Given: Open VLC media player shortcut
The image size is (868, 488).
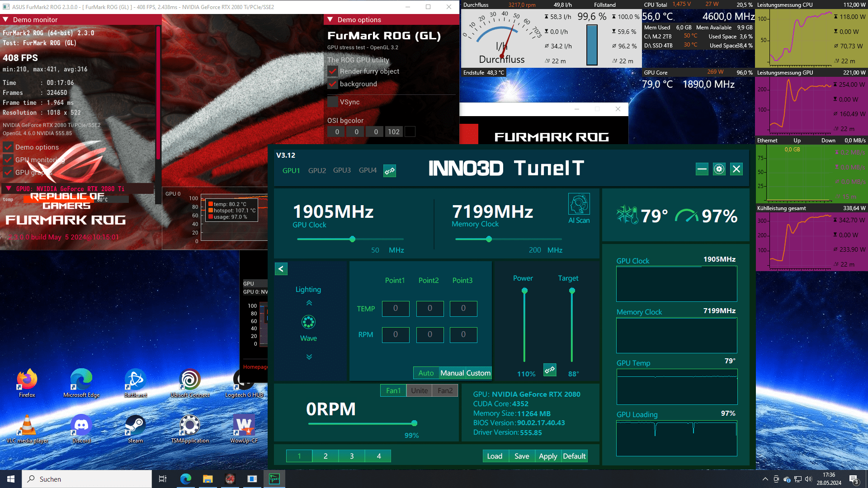Looking at the screenshot, I should coord(27,429).
